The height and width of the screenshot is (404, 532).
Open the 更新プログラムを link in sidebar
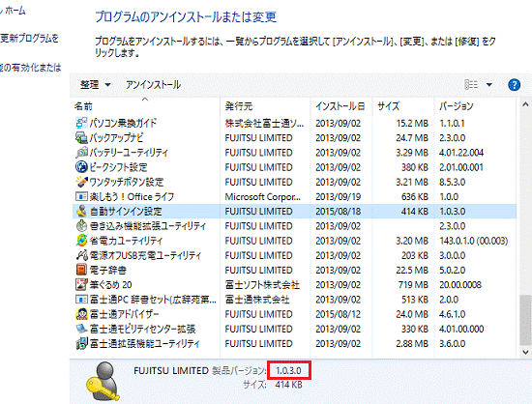[30, 39]
